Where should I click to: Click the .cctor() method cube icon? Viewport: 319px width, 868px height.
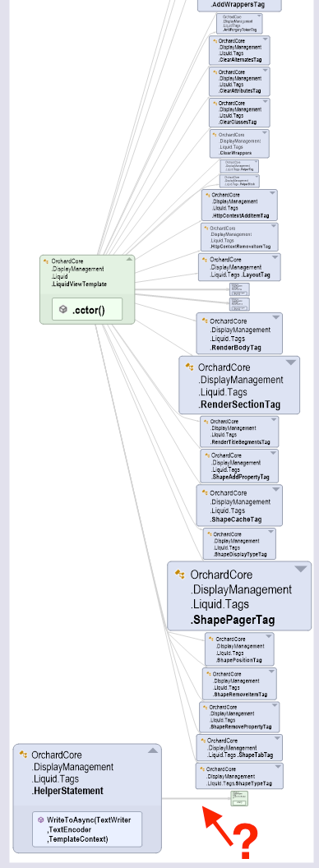(63, 309)
